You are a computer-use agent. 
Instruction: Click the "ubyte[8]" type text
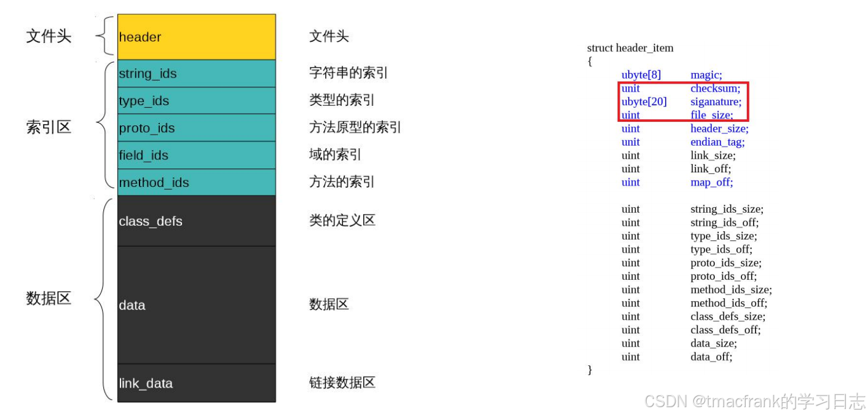click(x=641, y=75)
